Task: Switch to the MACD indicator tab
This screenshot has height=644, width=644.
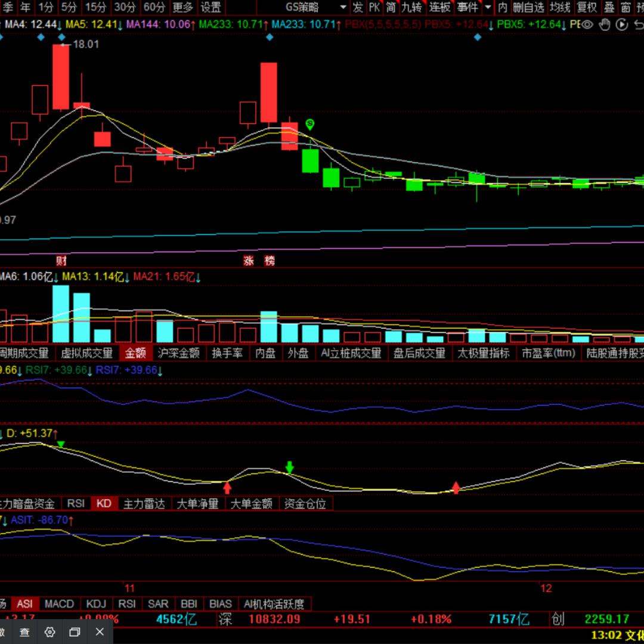Action: click(x=59, y=604)
